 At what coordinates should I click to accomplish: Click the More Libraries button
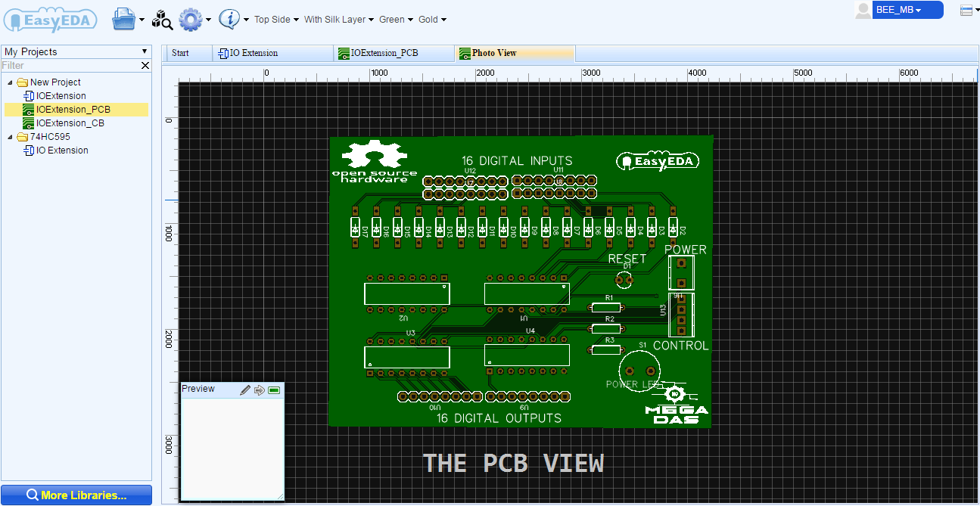coord(76,495)
